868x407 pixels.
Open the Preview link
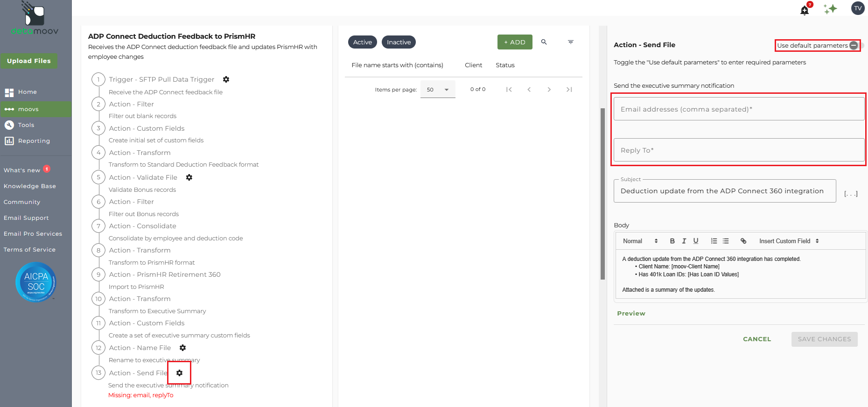point(631,314)
